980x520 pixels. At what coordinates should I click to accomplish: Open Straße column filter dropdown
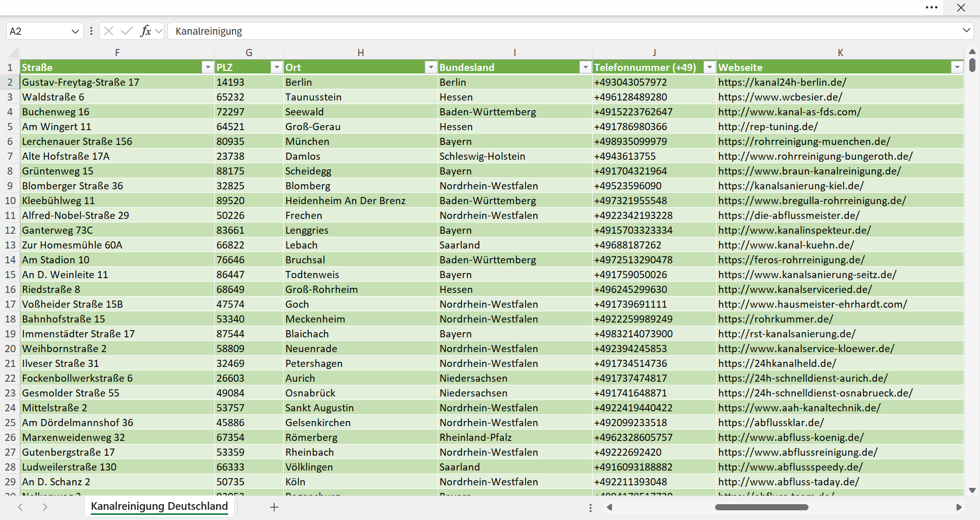207,67
